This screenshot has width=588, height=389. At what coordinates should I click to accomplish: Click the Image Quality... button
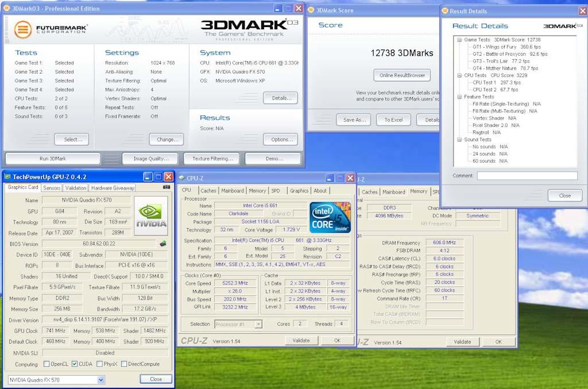[x=151, y=159]
